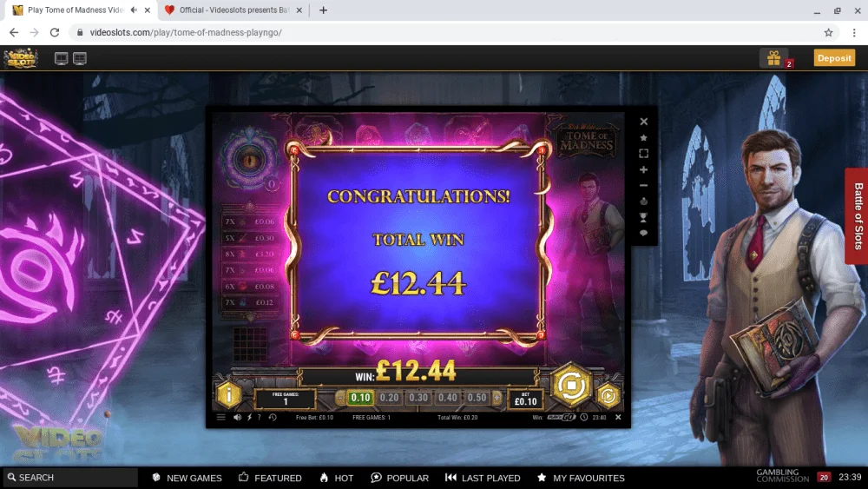Click the Videoslots logo in the header
The height and width of the screenshot is (489, 868).
pos(21,58)
